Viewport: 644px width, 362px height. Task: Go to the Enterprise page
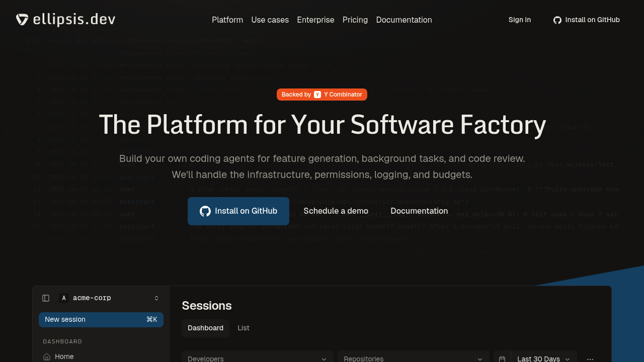pyautogui.click(x=315, y=20)
